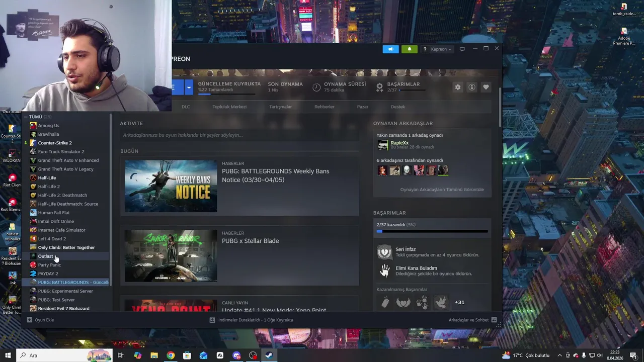Open the Stellar Blade news thumbnail

(x=171, y=256)
